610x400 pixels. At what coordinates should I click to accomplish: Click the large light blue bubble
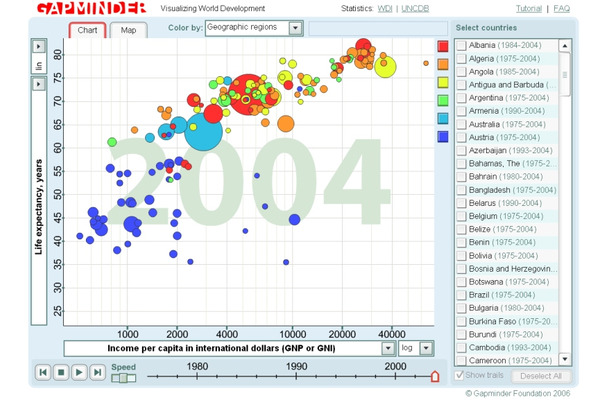[x=203, y=132]
